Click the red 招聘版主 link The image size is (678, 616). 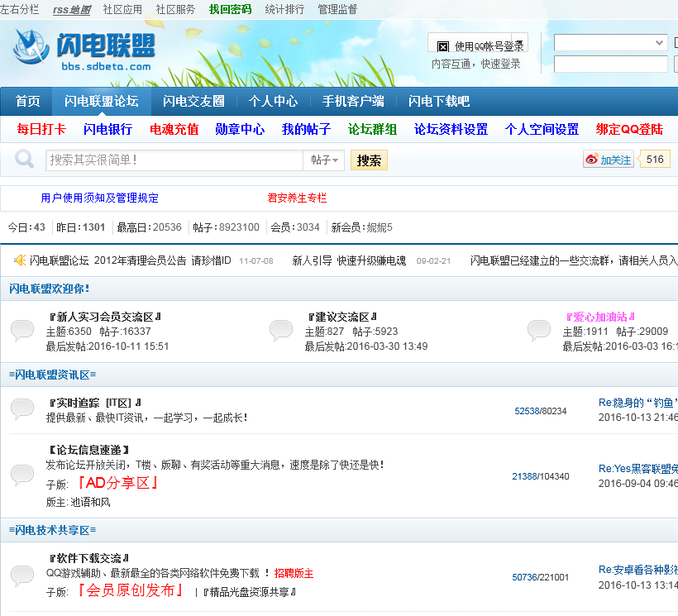[294, 573]
